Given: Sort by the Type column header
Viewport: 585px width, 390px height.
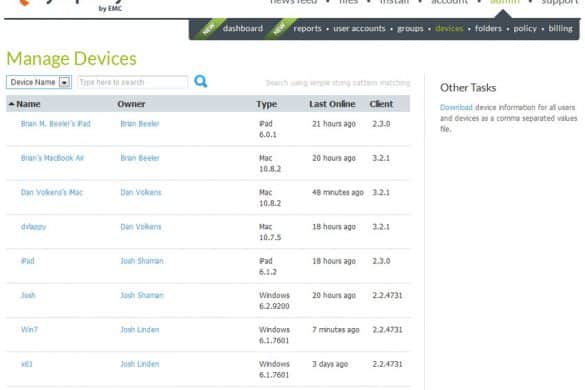Looking at the screenshot, I should click(266, 104).
